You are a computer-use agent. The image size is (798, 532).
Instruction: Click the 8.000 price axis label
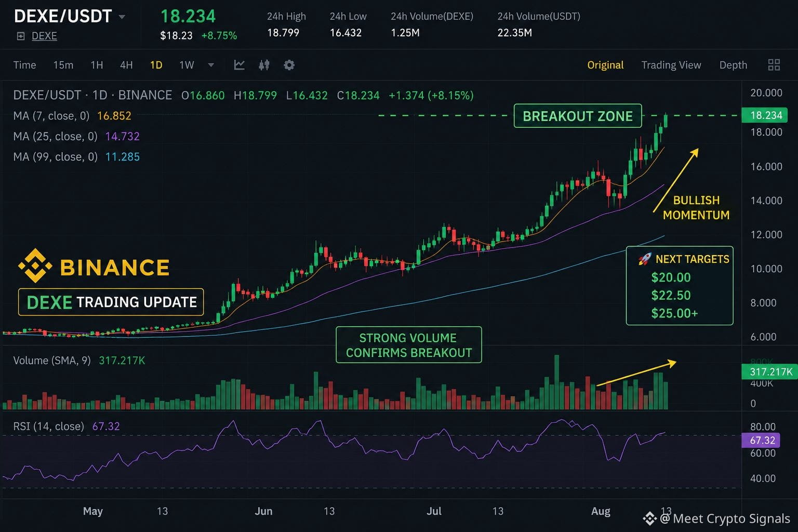(x=763, y=302)
